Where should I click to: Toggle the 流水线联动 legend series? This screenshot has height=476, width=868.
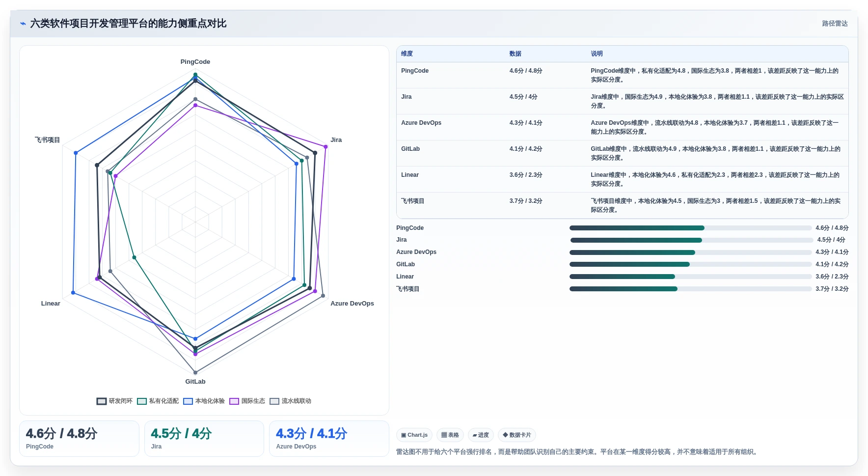[x=290, y=401]
